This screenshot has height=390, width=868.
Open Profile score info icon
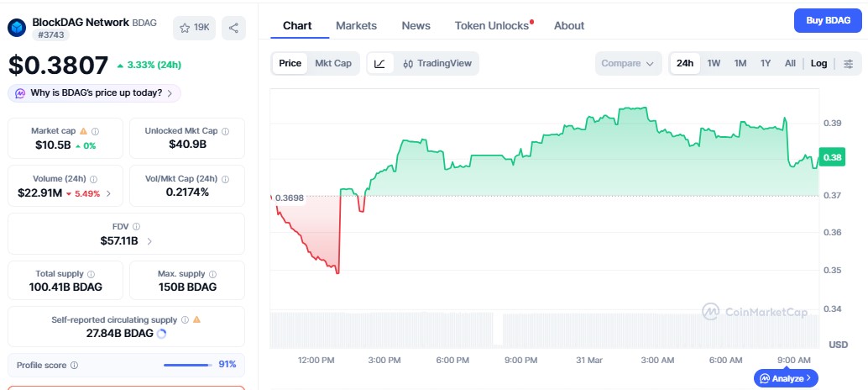[75, 365]
